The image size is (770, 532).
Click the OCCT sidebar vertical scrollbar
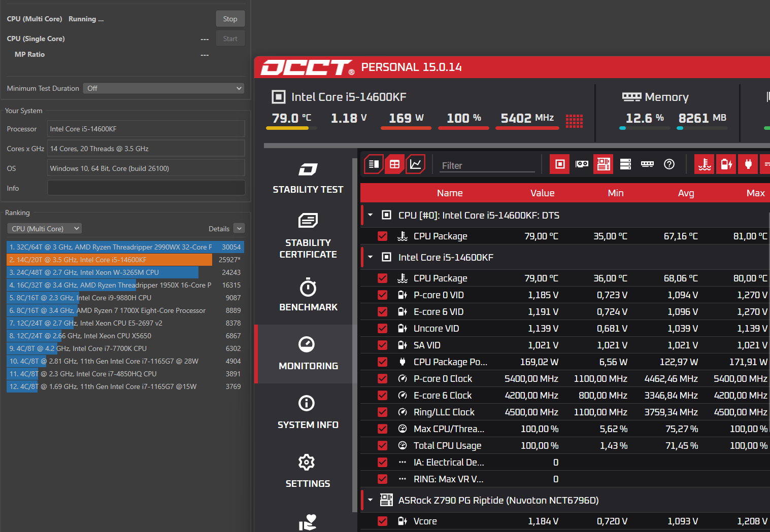354,335
